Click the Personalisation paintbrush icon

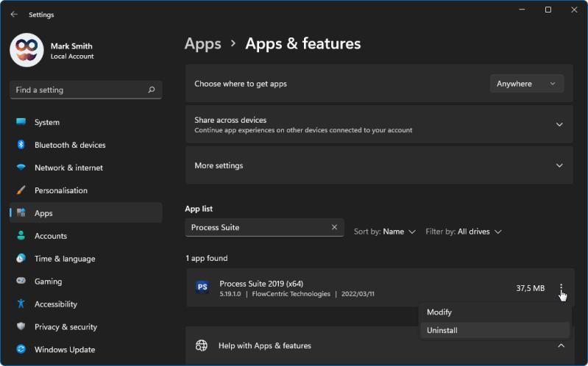[x=21, y=190]
